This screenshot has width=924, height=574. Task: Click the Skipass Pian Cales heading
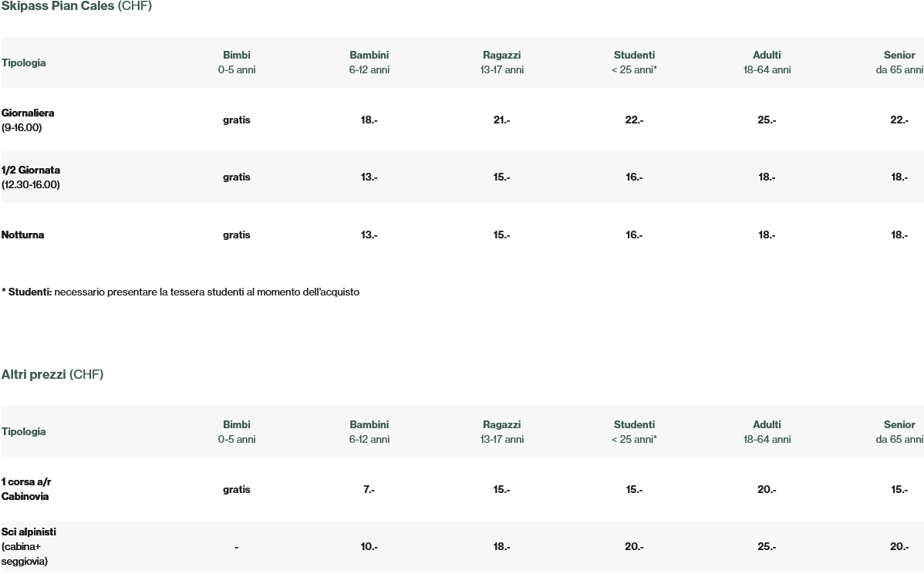[76, 6]
